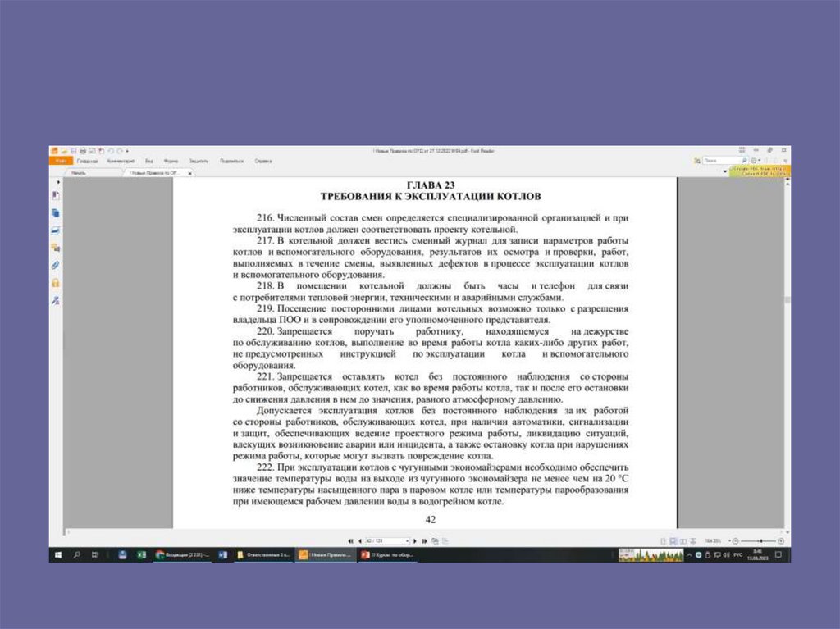Expand the quick-access toolbar customize arrow
Screen dimensions: 840x629
[x=127, y=151]
